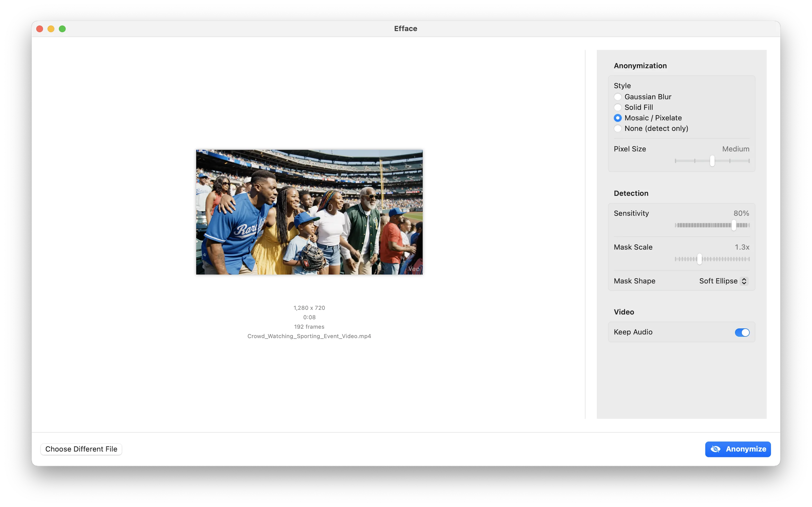Select Gaussian Blur style
This screenshot has height=507, width=812.
(617, 97)
